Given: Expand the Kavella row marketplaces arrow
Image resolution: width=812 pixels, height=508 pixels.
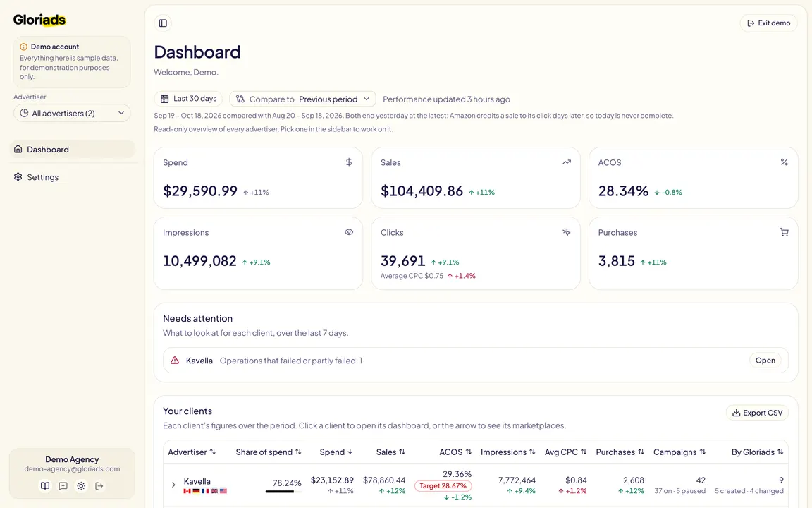Looking at the screenshot, I should (173, 485).
